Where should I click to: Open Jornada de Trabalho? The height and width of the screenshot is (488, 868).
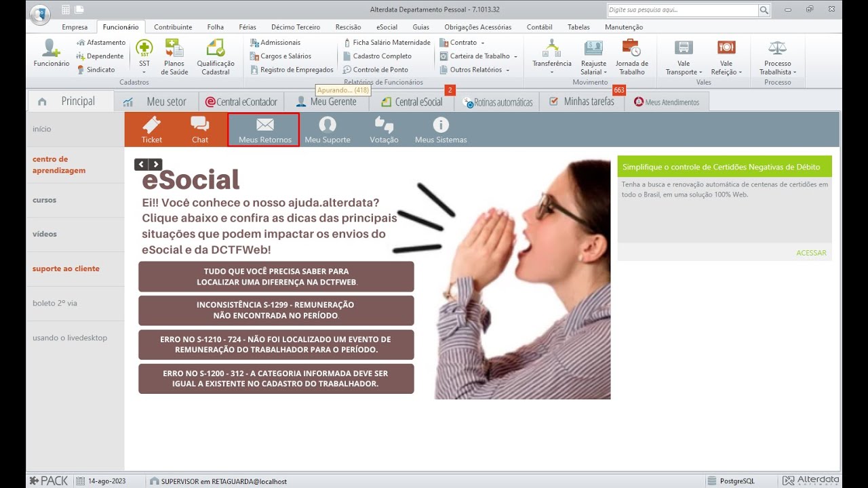pos(631,57)
